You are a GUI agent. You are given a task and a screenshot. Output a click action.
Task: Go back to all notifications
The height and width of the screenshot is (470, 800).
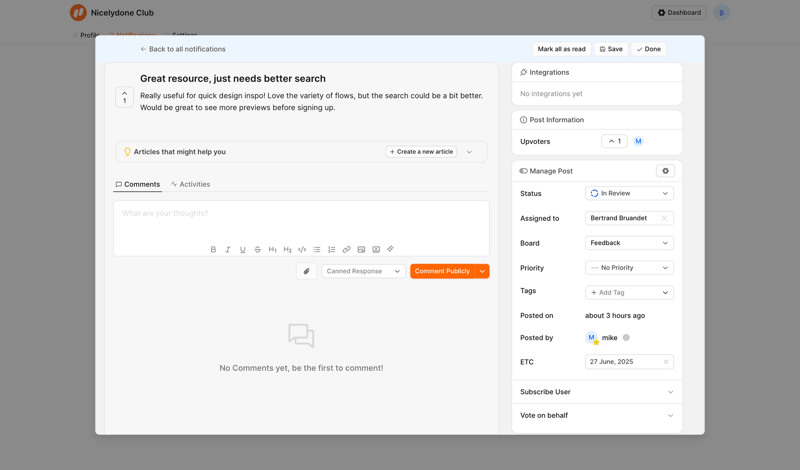click(183, 49)
